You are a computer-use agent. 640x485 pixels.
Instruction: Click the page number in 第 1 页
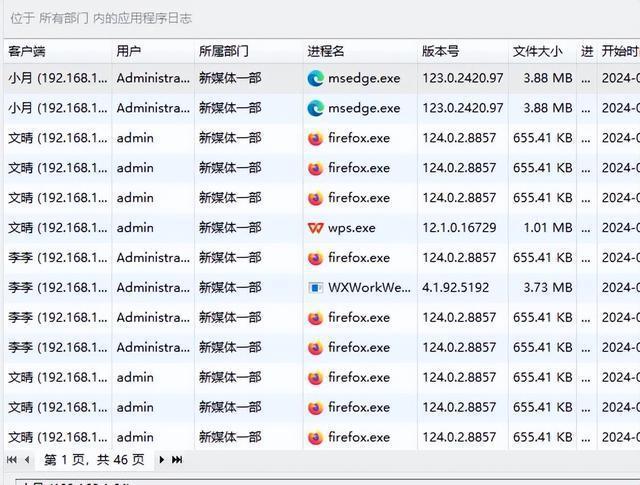64,460
